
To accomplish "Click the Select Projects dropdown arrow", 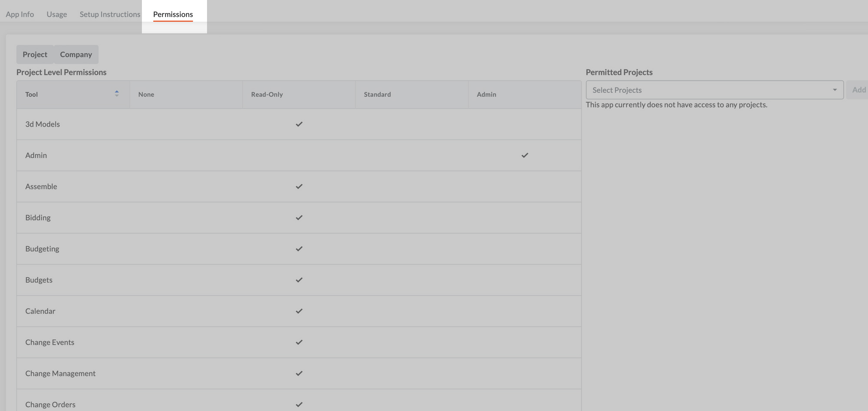I will click(835, 90).
